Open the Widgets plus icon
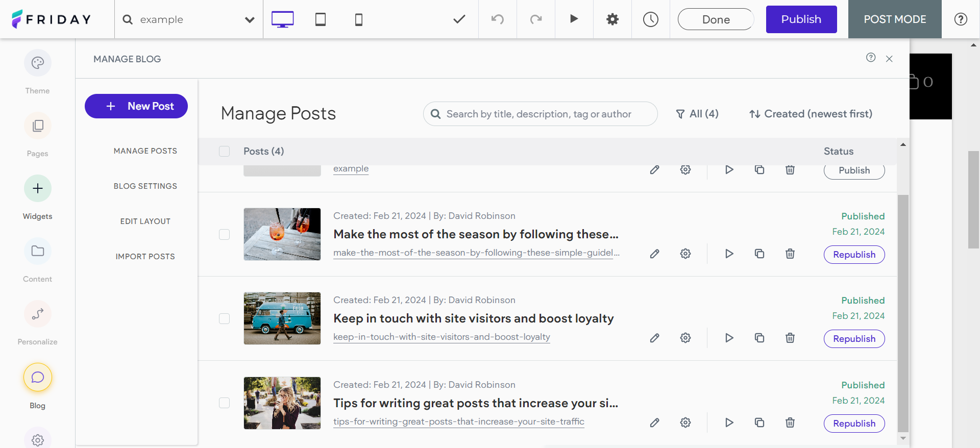The image size is (980, 448). [38, 188]
